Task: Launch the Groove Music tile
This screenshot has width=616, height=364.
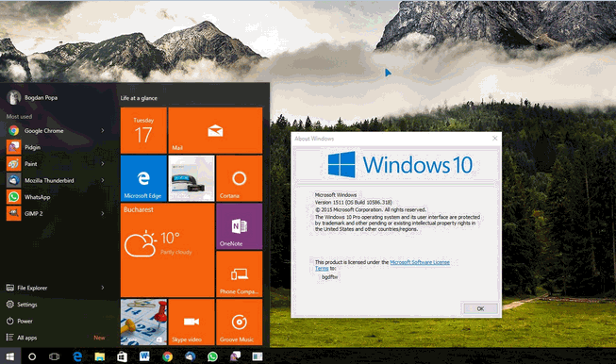Action: pyautogui.click(x=240, y=322)
